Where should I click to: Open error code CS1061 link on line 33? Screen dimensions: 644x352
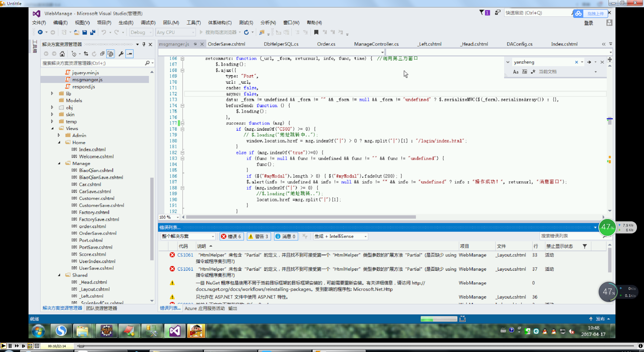[185, 255]
